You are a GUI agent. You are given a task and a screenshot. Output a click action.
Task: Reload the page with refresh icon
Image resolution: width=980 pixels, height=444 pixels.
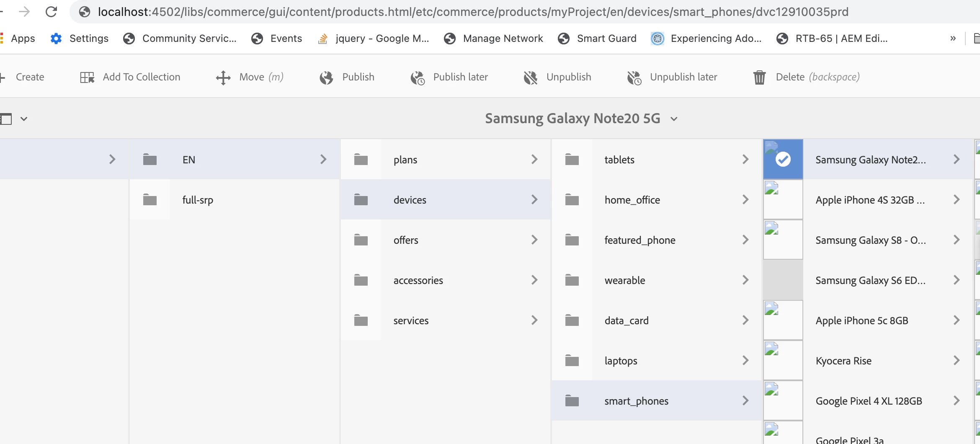coord(51,12)
